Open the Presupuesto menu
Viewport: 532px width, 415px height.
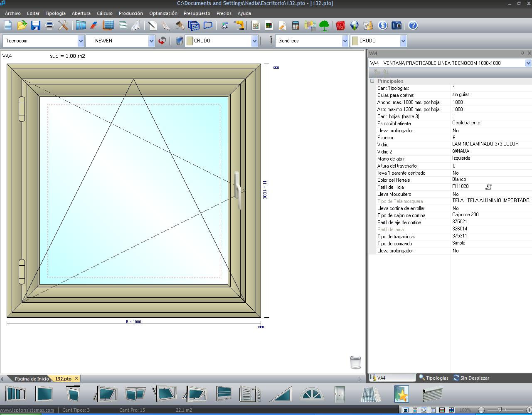(197, 13)
